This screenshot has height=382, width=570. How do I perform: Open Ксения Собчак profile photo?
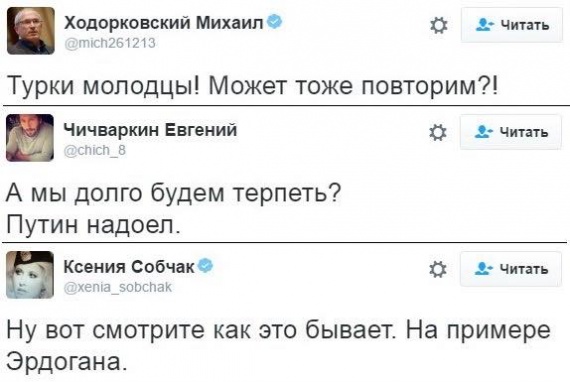[x=30, y=274]
